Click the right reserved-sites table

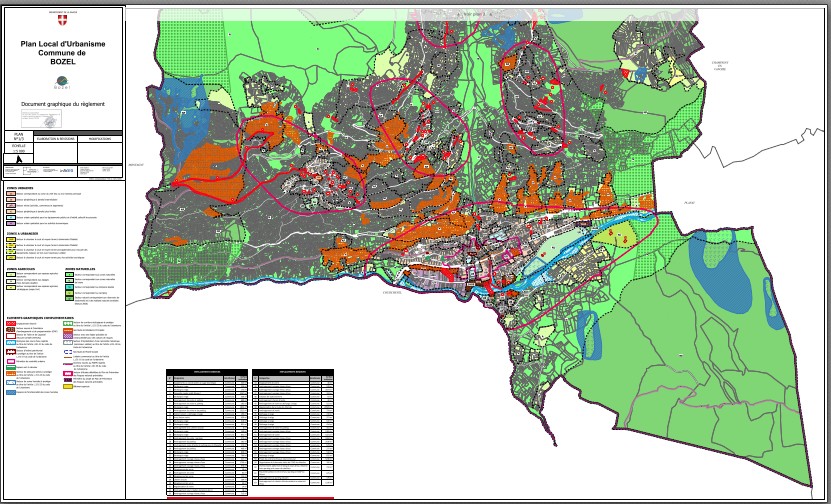pos(293,430)
